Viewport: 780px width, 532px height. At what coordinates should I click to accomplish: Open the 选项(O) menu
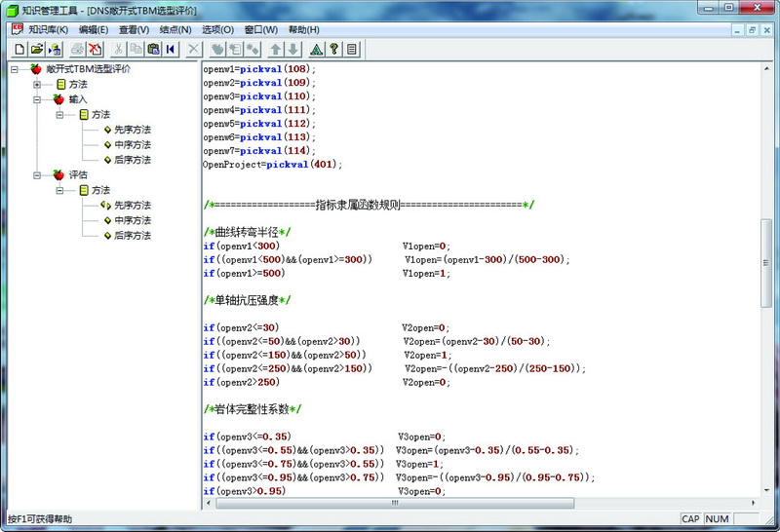pyautogui.click(x=217, y=30)
